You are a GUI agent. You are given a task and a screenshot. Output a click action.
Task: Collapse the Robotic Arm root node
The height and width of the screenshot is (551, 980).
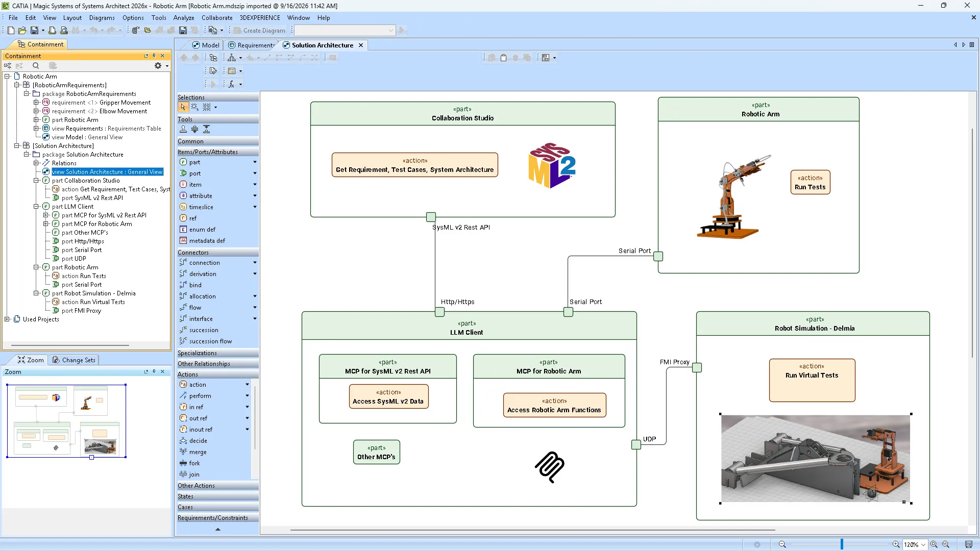[8, 77]
